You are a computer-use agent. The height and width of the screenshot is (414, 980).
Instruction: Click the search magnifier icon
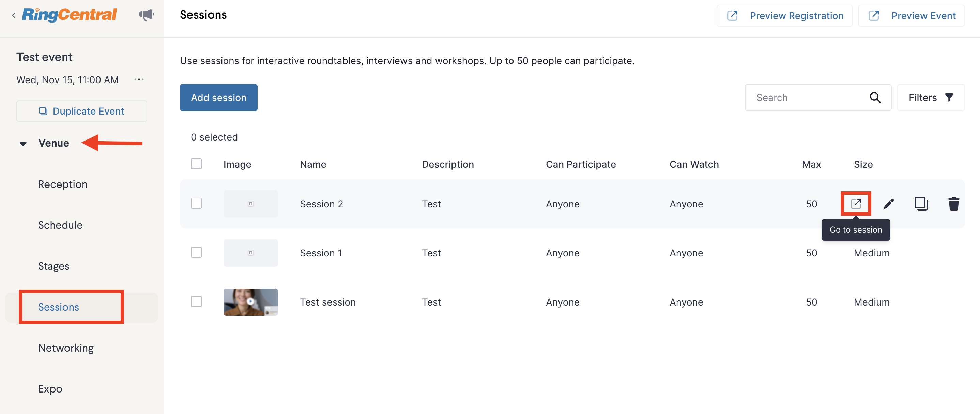pos(875,98)
